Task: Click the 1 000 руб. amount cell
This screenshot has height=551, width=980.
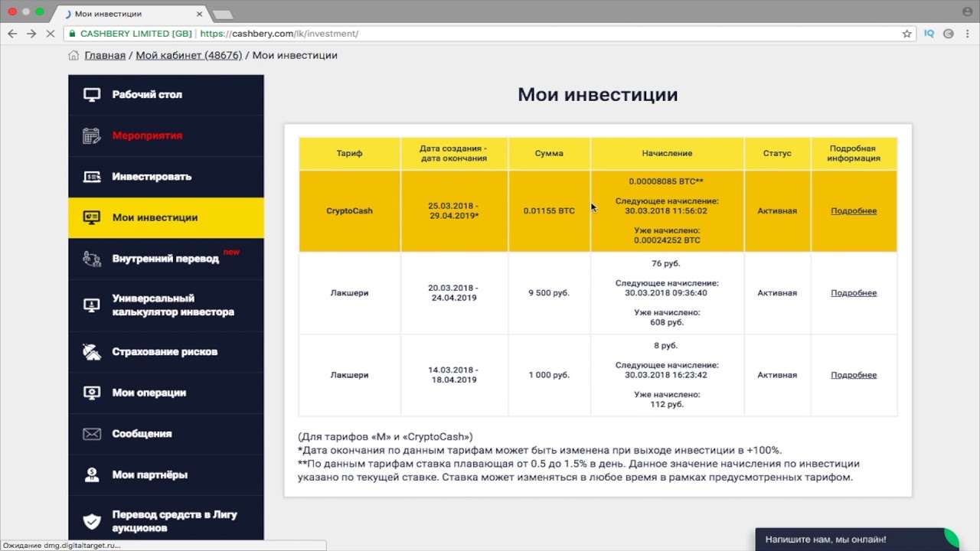Action: click(x=549, y=375)
